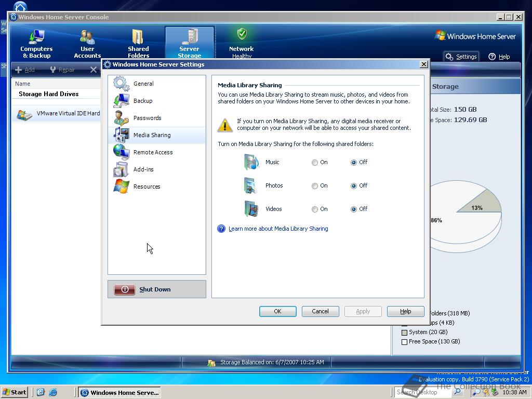Click the Photos folder icon
Image resolution: width=532 pixels, height=399 pixels.
coord(251,185)
